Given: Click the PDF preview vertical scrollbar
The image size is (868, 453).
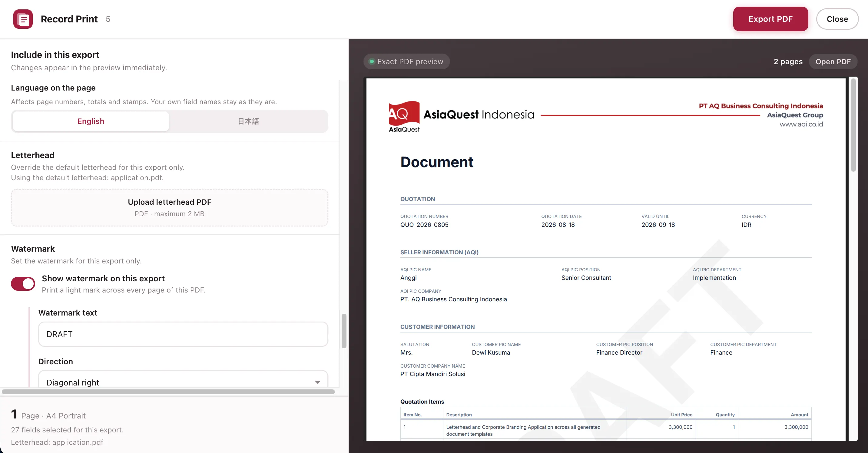Looking at the screenshot, I should [853, 125].
